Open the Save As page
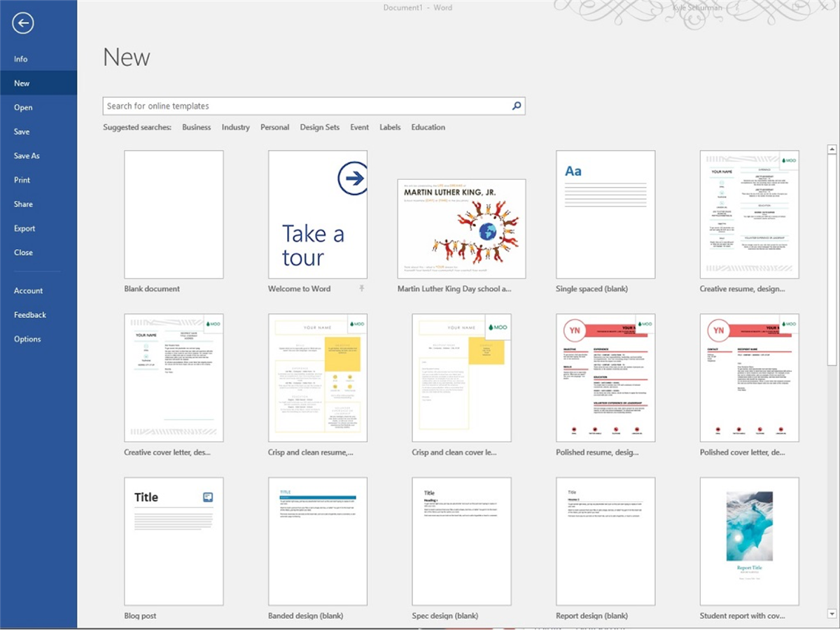The width and height of the screenshot is (840, 630). click(27, 156)
